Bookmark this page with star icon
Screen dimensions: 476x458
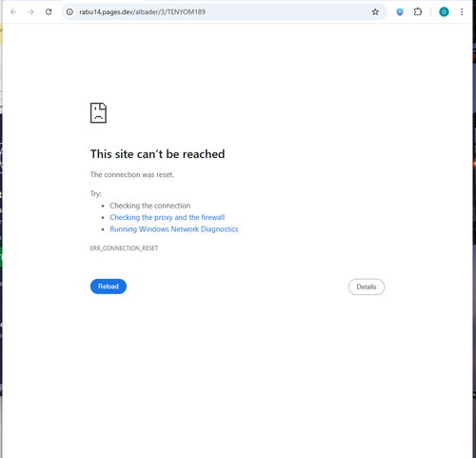[375, 12]
